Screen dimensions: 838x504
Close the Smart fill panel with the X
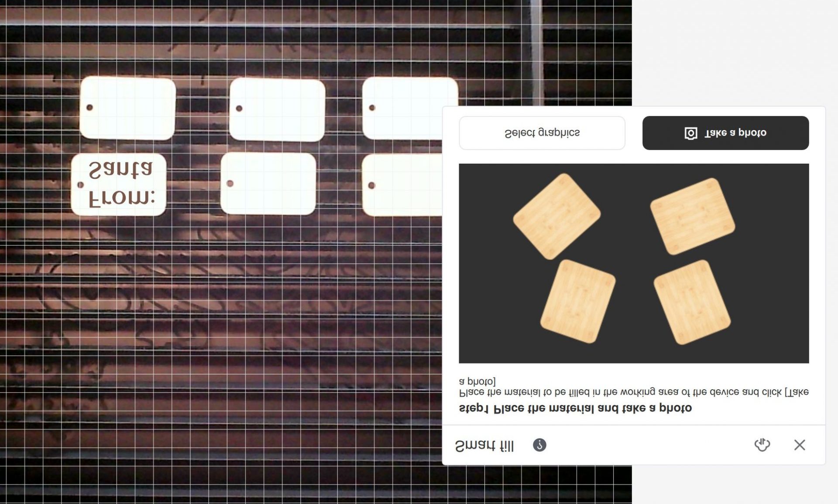(x=800, y=445)
